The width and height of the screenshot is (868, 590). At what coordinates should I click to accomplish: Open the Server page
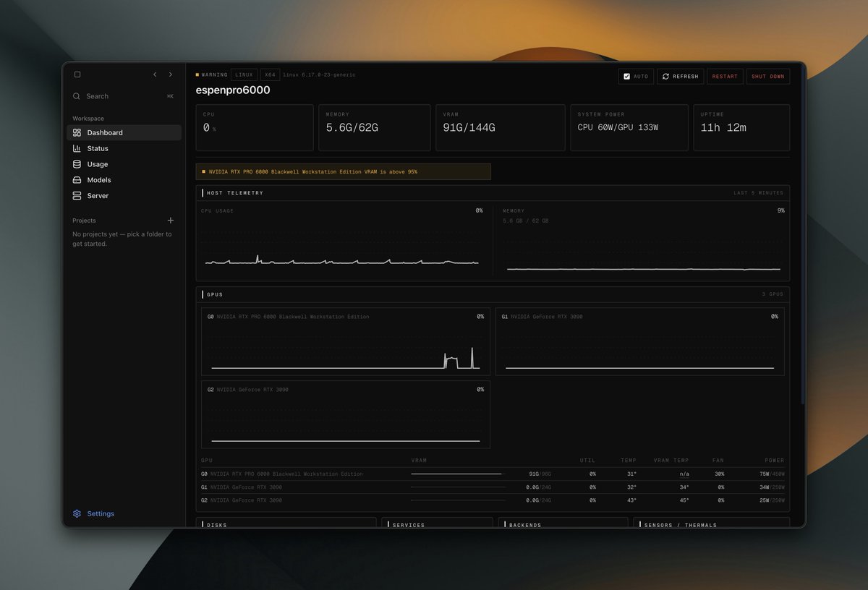point(124,196)
